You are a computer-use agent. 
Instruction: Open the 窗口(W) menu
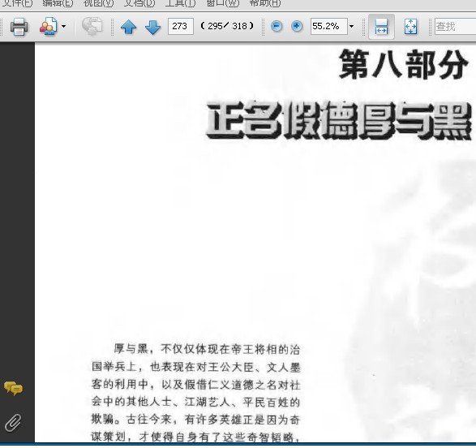point(222,3)
